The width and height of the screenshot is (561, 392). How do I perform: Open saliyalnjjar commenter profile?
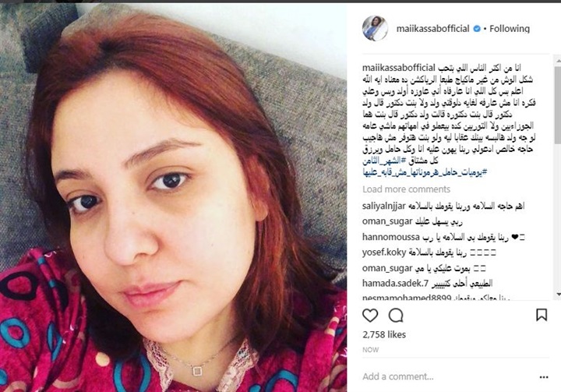(384, 207)
